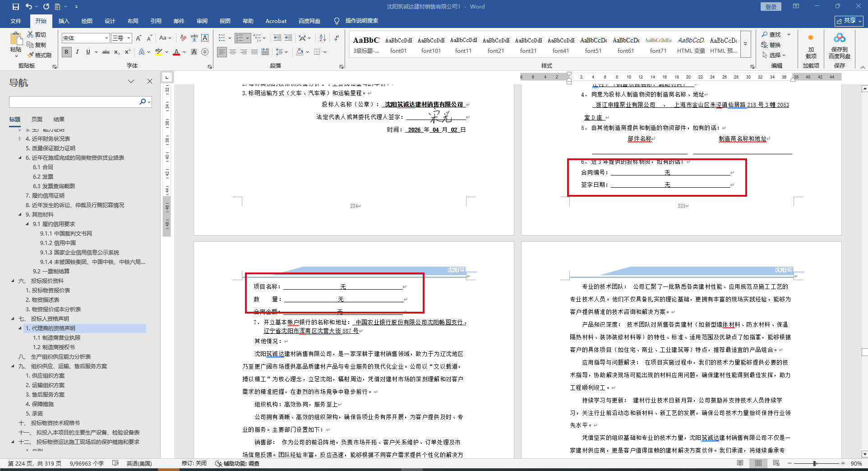The height and width of the screenshot is (471, 868).
Task: Open the 文件 menu
Action: pyautogui.click(x=16, y=21)
